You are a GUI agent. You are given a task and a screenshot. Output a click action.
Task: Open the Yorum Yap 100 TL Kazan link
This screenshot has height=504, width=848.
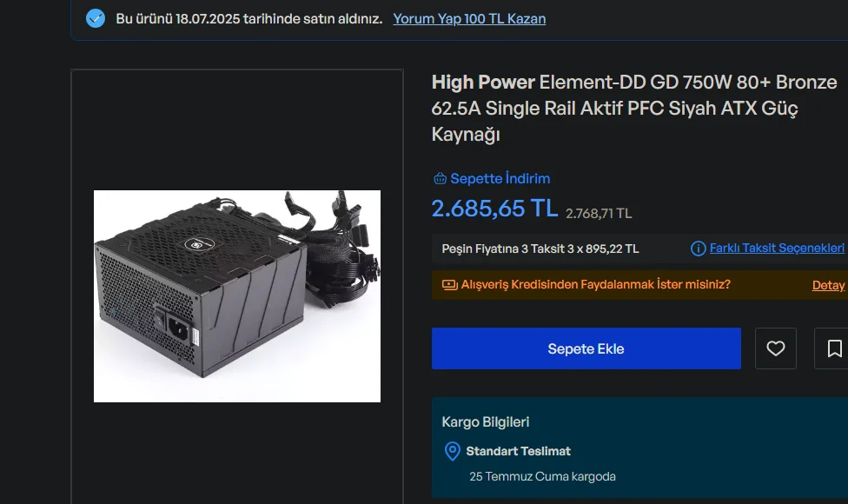click(x=469, y=19)
